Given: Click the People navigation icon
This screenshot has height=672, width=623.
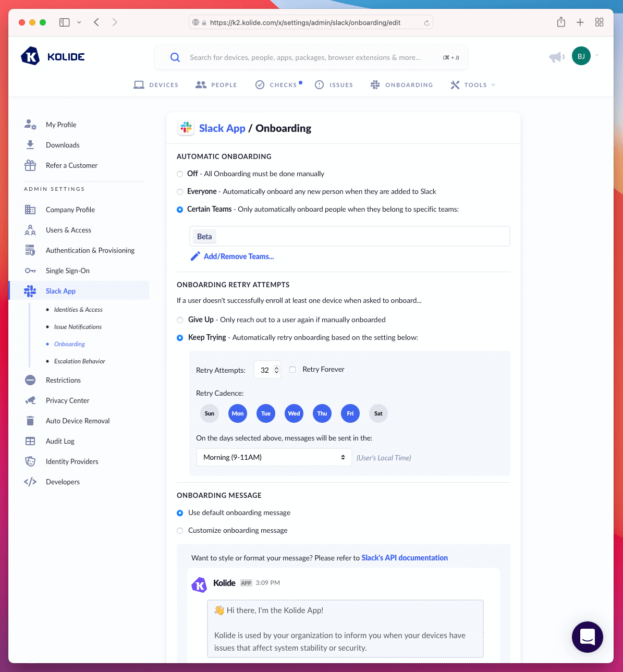Looking at the screenshot, I should pyautogui.click(x=201, y=84).
